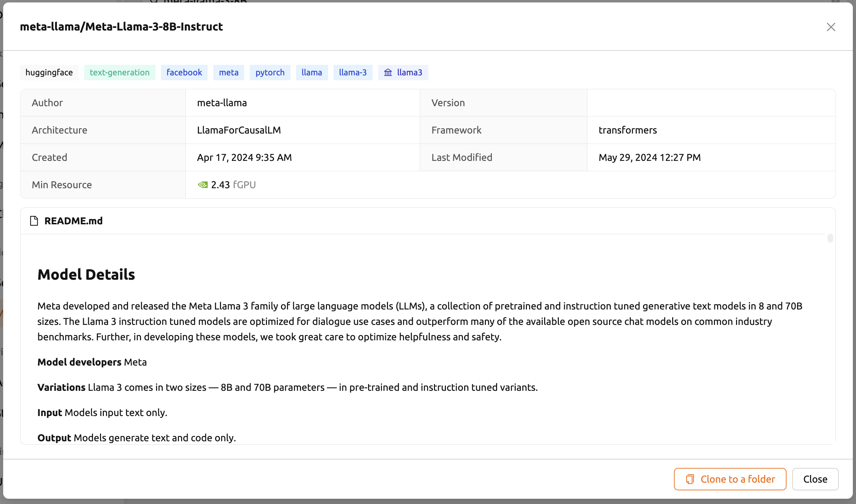Select the facebook tag
This screenshot has height=504, width=856.
click(x=184, y=73)
